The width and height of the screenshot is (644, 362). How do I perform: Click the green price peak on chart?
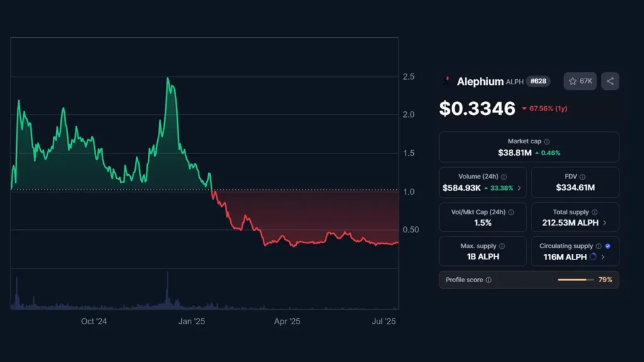(168, 79)
